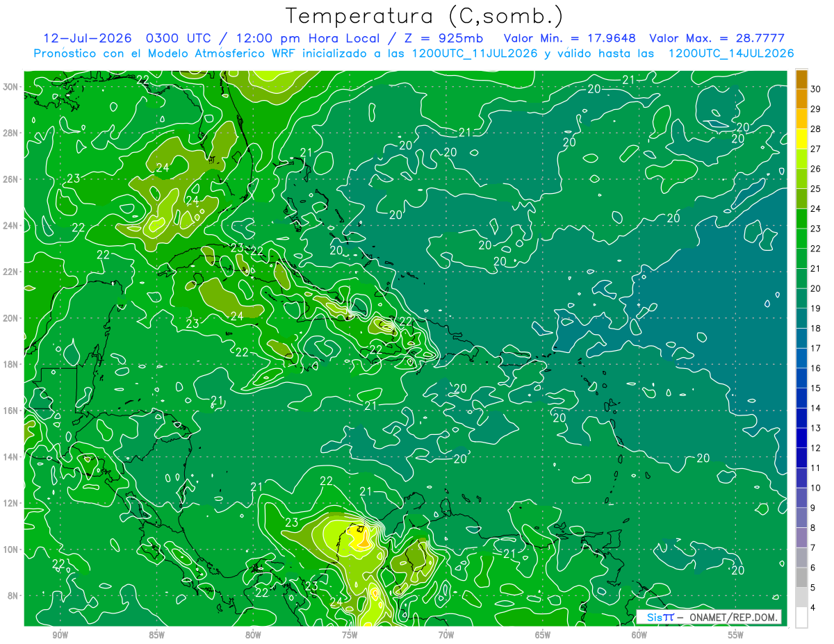Click the "70W" longitude axis label

pyautogui.click(x=446, y=635)
